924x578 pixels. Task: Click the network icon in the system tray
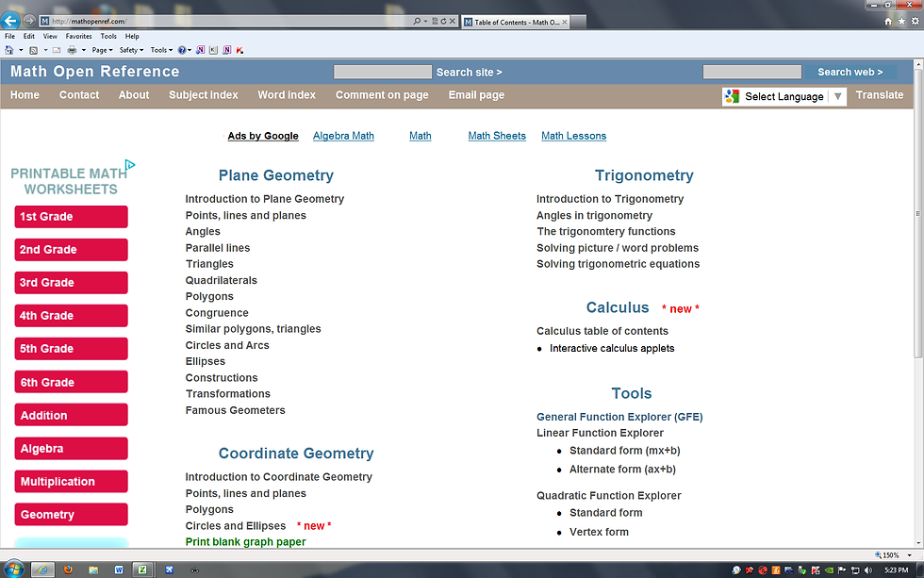[855, 570]
